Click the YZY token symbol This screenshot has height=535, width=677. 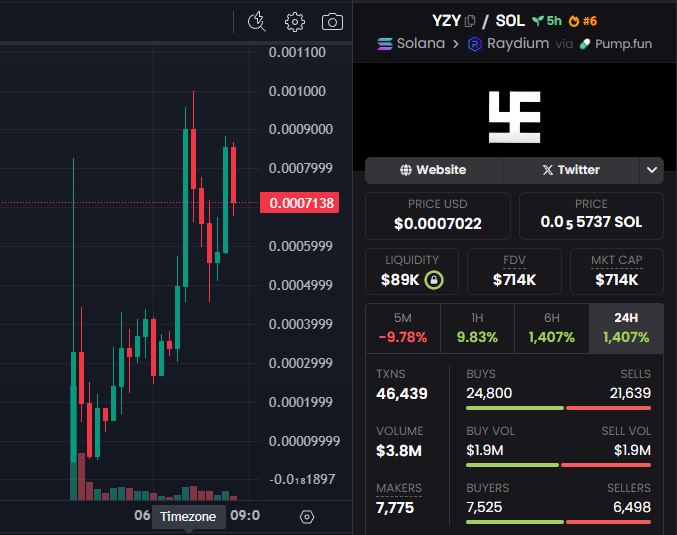pyautogui.click(x=446, y=21)
